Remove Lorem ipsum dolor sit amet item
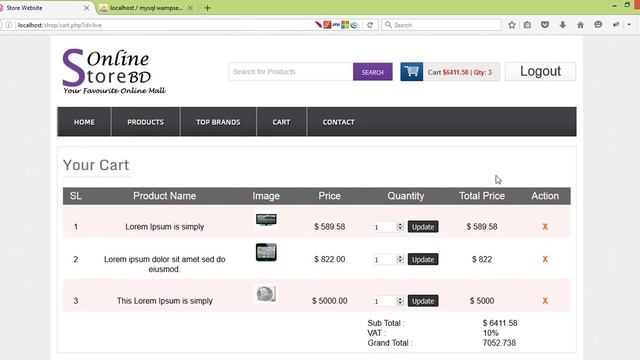The image size is (640, 360). pyautogui.click(x=545, y=259)
